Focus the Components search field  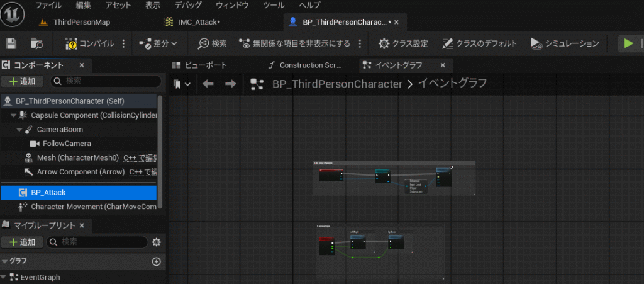pos(106,81)
